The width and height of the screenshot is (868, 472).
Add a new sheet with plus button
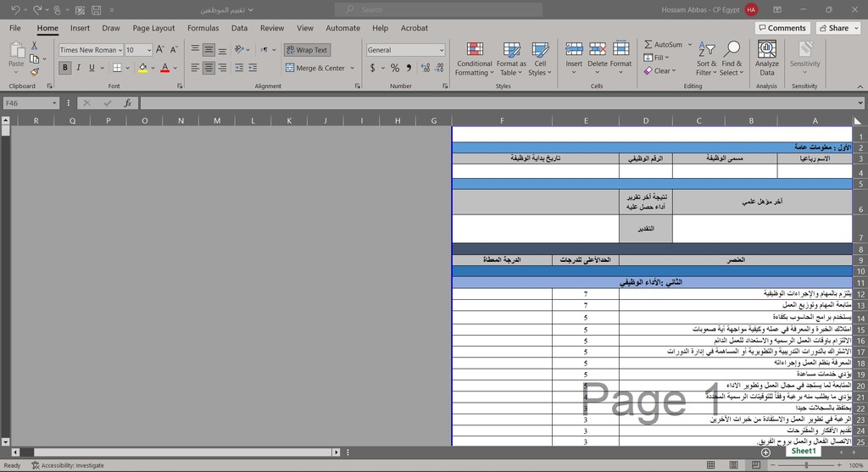(765, 452)
